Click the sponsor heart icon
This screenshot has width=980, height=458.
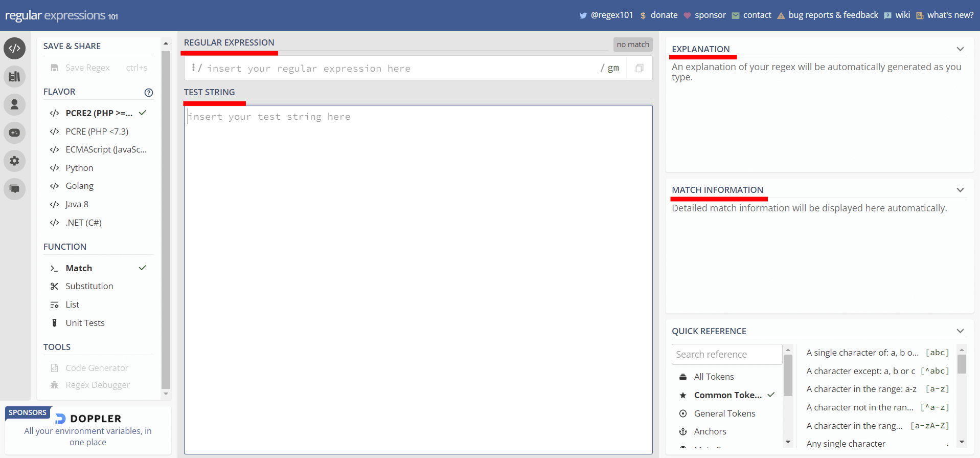pos(687,15)
